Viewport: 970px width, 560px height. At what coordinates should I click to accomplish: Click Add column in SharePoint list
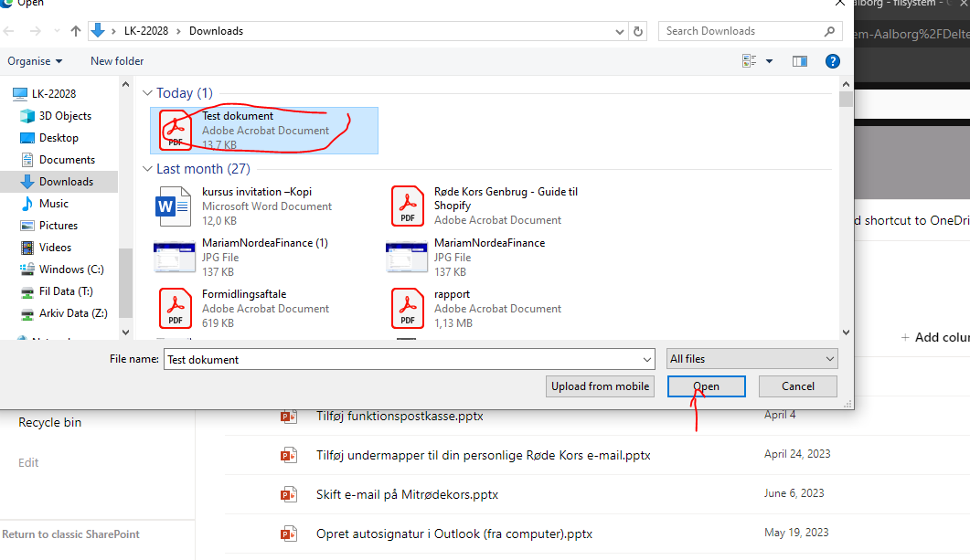935,337
